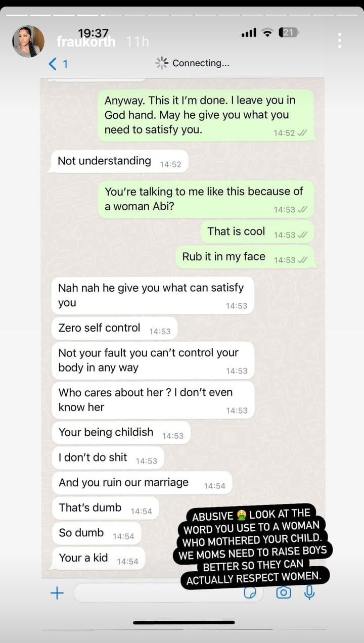Go back using the blue chevron arrow
This screenshot has height=643, width=364.
(x=53, y=63)
